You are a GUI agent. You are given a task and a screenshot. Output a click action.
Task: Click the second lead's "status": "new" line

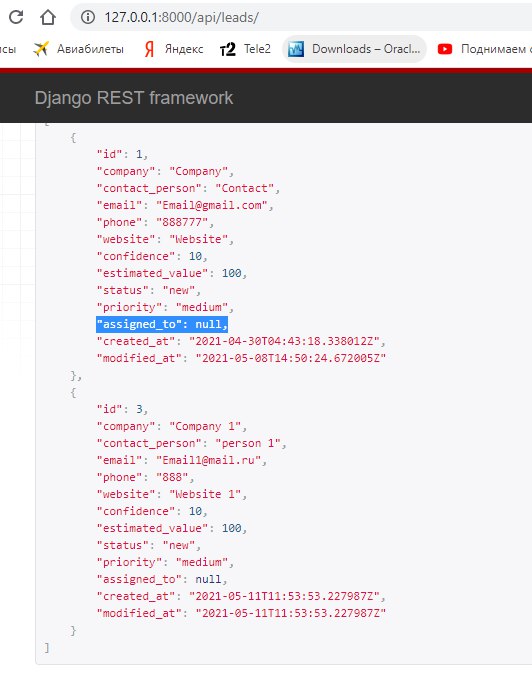click(x=149, y=545)
